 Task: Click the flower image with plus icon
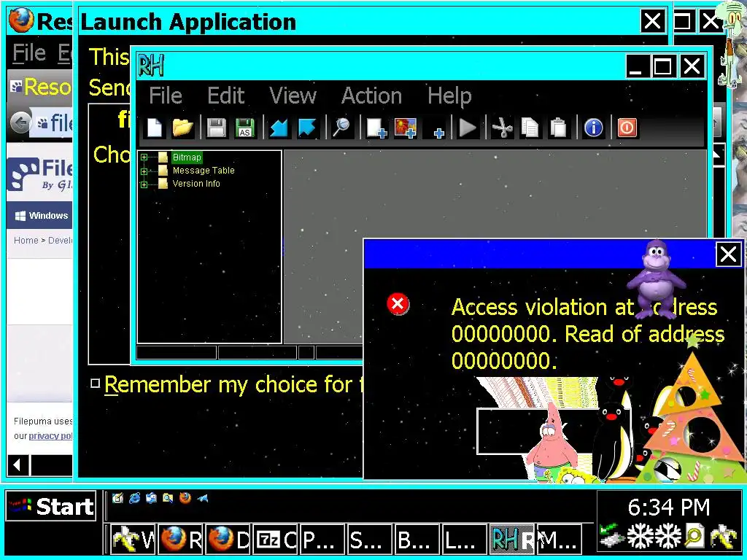click(x=405, y=128)
